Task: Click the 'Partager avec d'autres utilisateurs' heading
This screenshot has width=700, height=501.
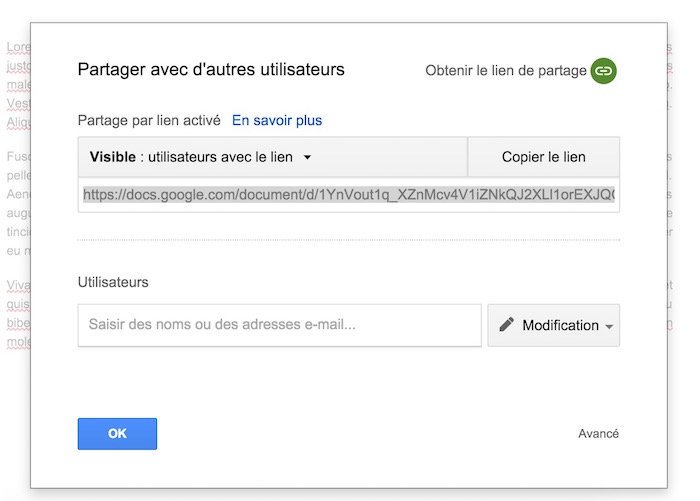Action: [x=210, y=69]
